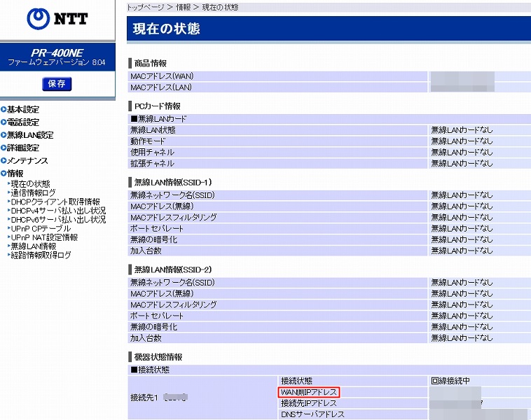Image resolution: width=531 pixels, height=420 pixels.
Task: Click the ■無線LANカード subheading row
Action: [x=329, y=119]
